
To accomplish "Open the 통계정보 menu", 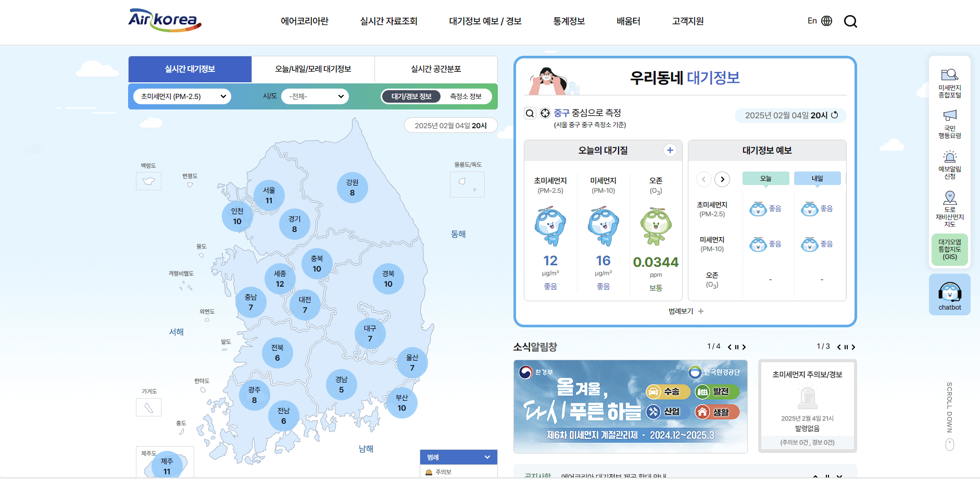I will (x=569, y=21).
